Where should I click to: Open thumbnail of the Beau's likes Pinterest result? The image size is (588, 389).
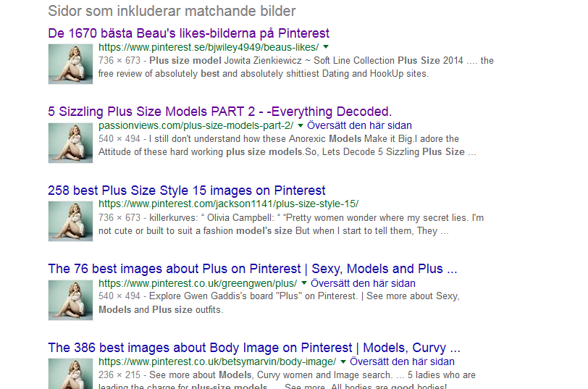point(70,64)
